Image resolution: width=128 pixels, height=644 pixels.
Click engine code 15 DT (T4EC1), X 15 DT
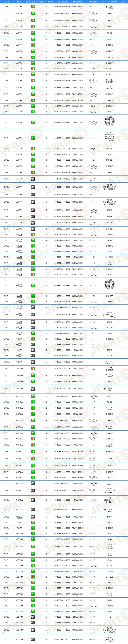point(109,490)
